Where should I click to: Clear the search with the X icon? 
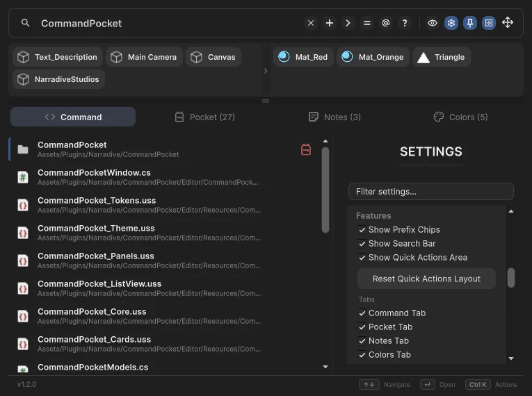(x=310, y=23)
